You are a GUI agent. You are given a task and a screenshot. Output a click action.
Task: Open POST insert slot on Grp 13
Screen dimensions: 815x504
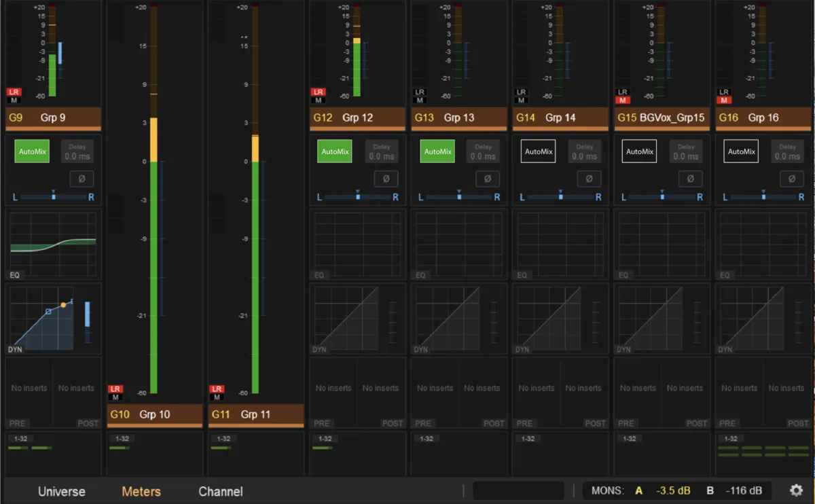point(482,393)
